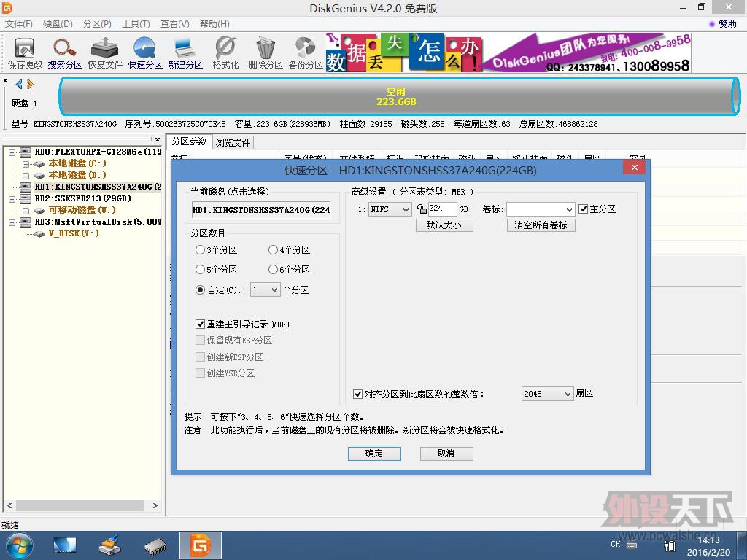
Task: Click the data recovery advertisement banner
Action: pyautogui.click(x=508, y=52)
